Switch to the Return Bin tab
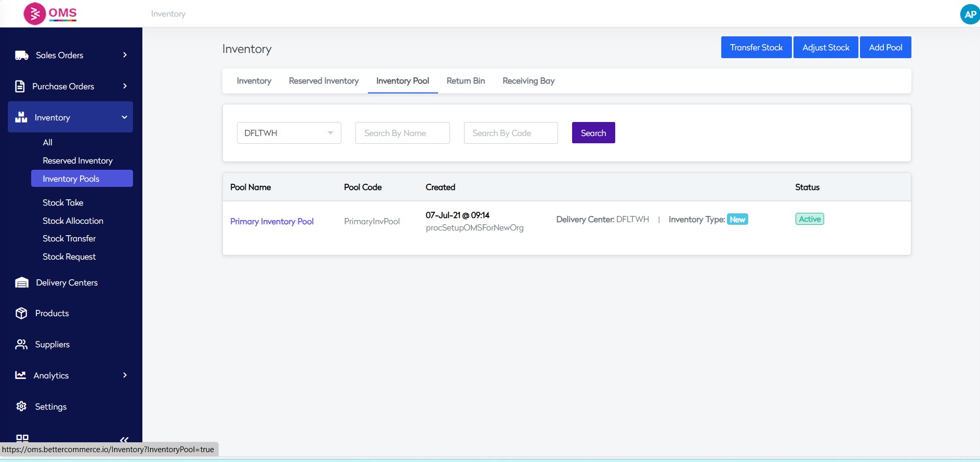Screen dimensions: 980x462 point(466,81)
